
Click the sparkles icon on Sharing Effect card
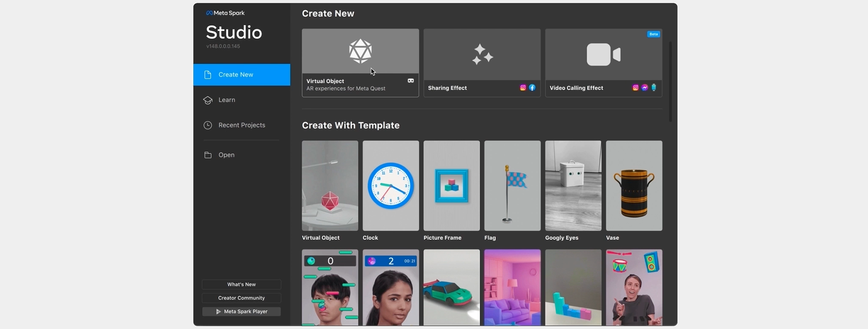tap(482, 55)
